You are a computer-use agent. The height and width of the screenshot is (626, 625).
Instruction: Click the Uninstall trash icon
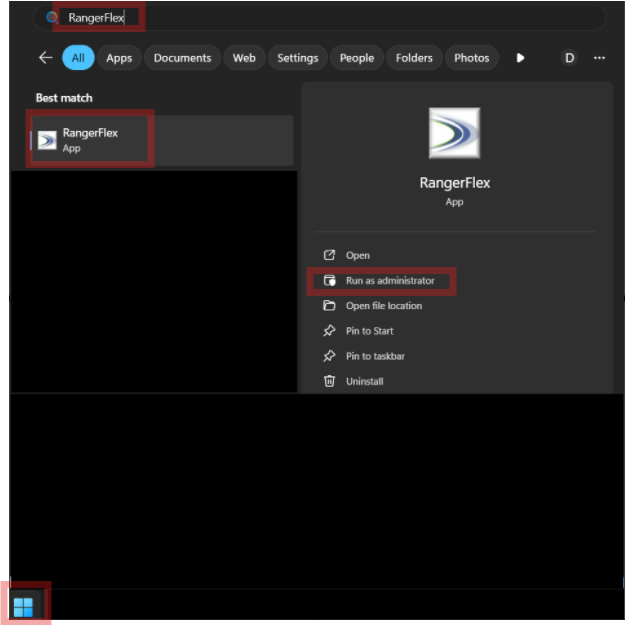pos(329,381)
